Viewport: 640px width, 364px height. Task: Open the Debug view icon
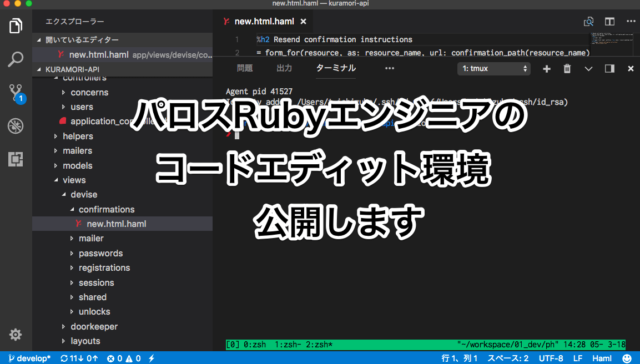coord(16,126)
